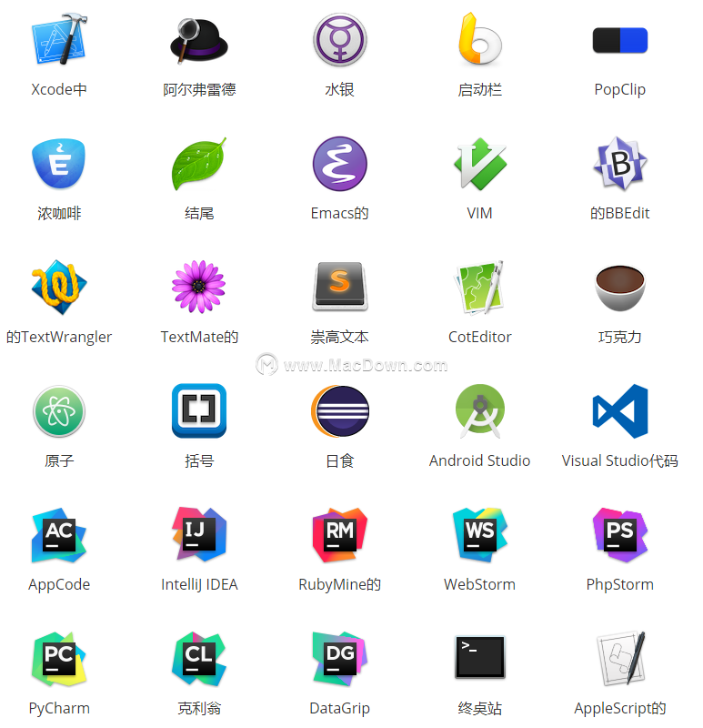Click the 'Xcode中' label
The width and height of the screenshot is (703, 728).
(x=59, y=89)
